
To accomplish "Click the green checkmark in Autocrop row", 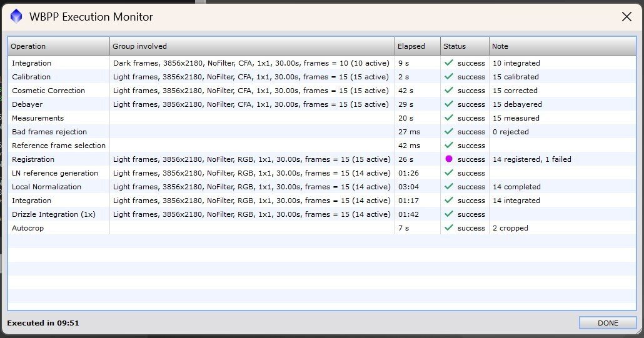I will (x=449, y=227).
